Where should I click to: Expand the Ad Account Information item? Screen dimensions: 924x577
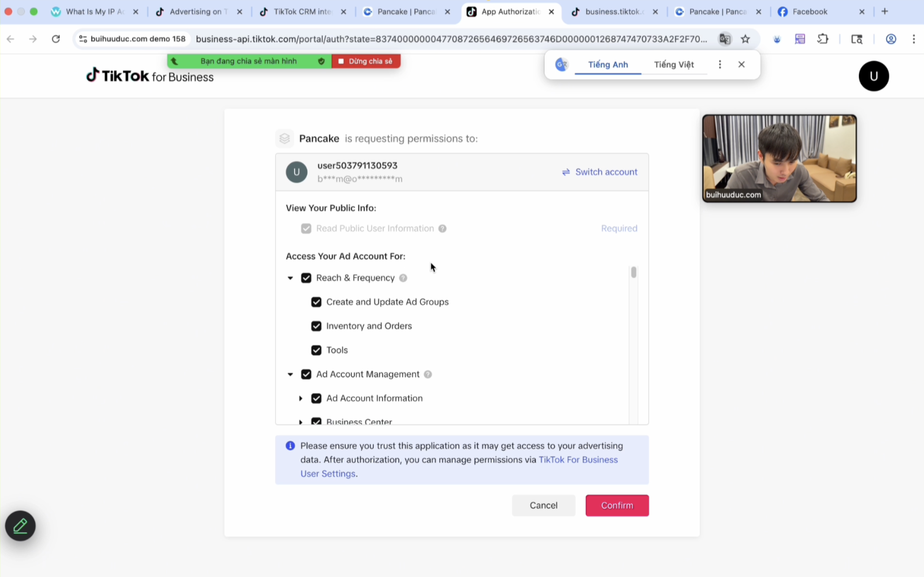point(301,399)
